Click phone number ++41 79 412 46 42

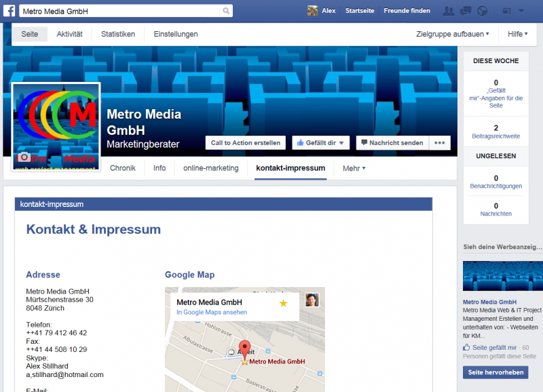[x=56, y=333]
